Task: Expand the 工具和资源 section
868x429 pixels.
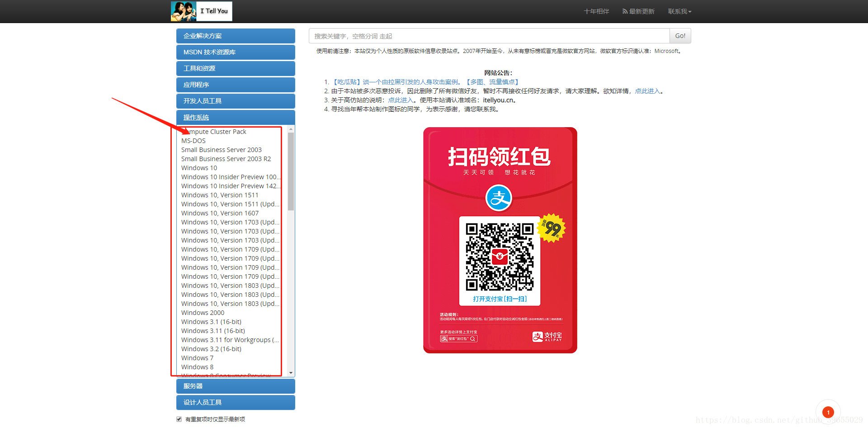Action: pos(236,68)
